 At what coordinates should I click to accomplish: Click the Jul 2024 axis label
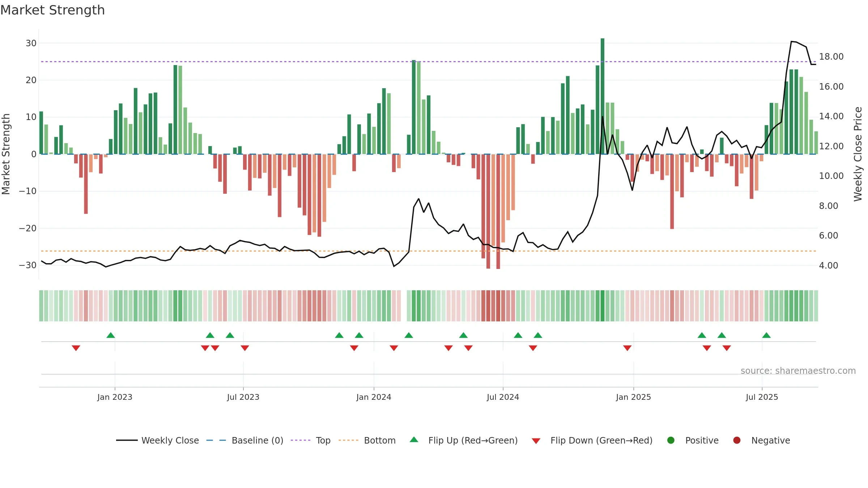[503, 397]
